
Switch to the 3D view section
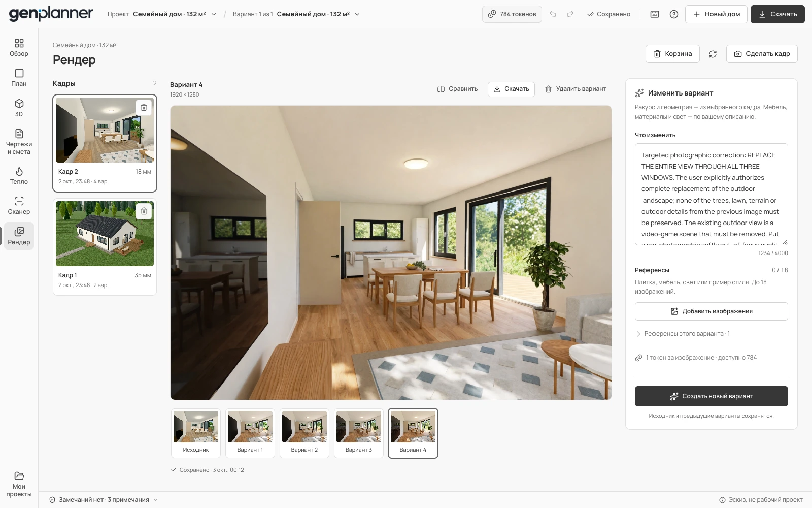(x=19, y=108)
